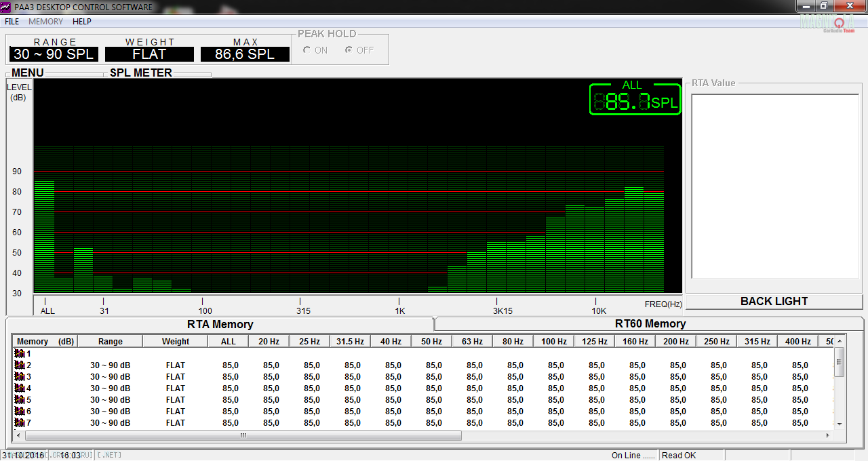The image size is (868, 461).
Task: Switch to the RTA Memory tab
Action: click(220, 325)
